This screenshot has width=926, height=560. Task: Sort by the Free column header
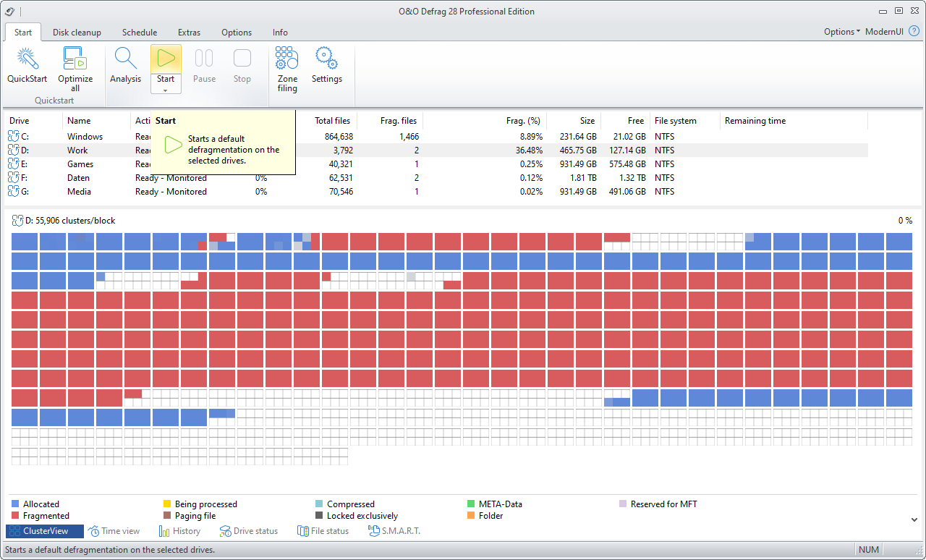pyautogui.click(x=624, y=121)
